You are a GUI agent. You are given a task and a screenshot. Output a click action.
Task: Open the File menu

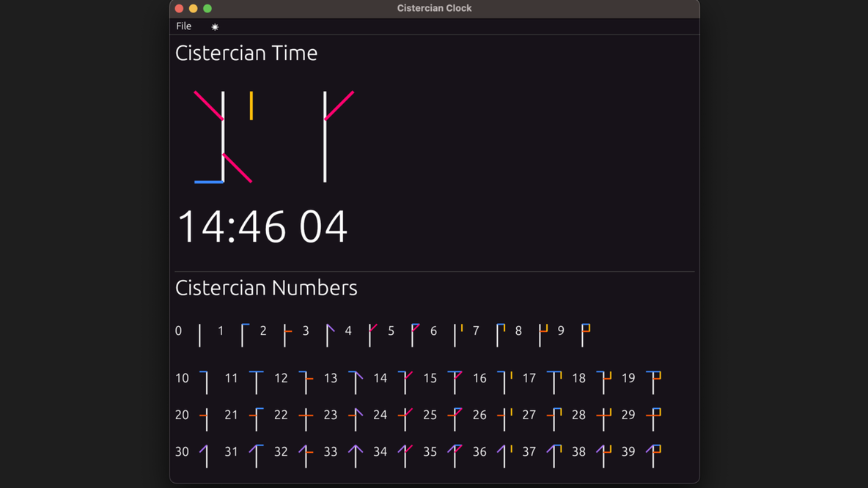(183, 26)
